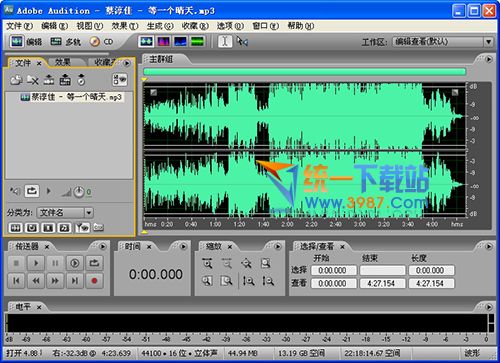
Task: Open the 文件 (File) menu
Action: click(19, 26)
